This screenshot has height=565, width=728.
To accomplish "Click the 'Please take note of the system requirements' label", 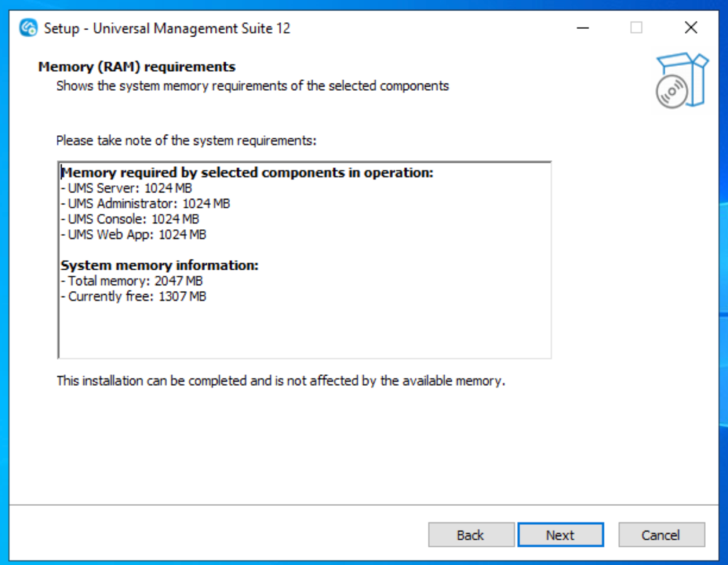I will [x=186, y=141].
